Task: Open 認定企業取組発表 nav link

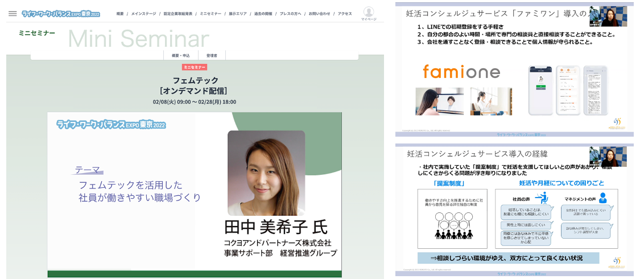Action: coord(178,14)
